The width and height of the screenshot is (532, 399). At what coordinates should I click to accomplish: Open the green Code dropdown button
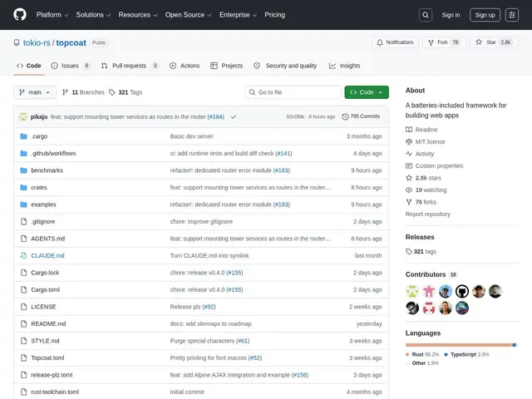(367, 92)
